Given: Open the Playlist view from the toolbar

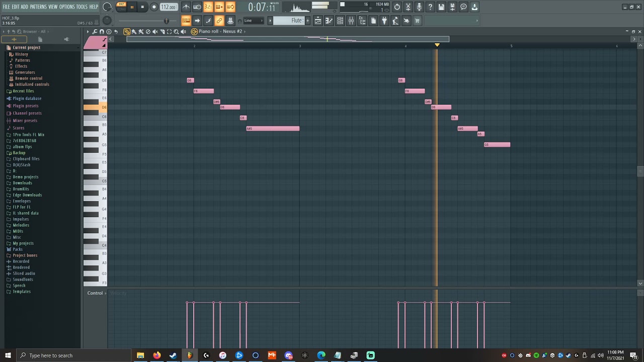Looking at the screenshot, I should click(x=318, y=21).
